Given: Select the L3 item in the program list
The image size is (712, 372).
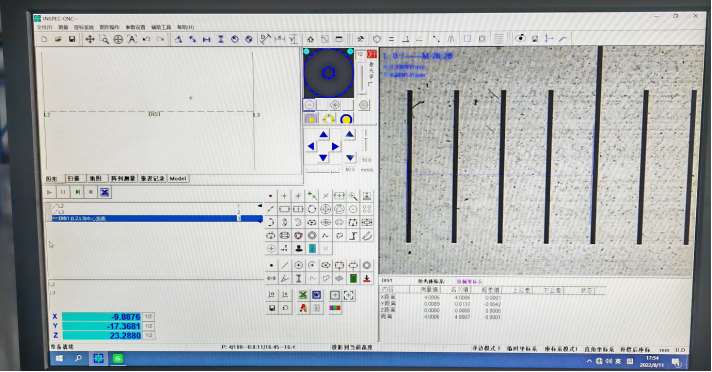Looking at the screenshot, I should pyautogui.click(x=59, y=212).
